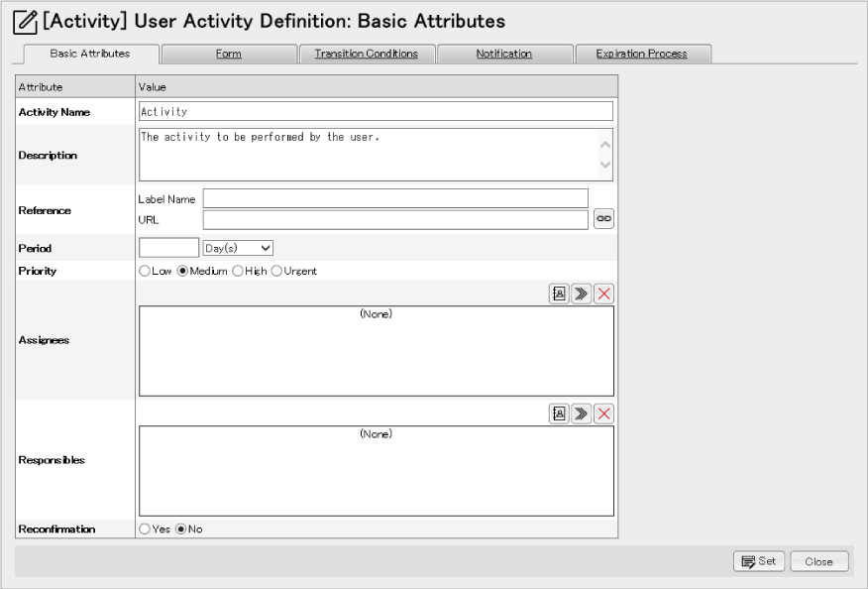Click inside the Responsibles list box

[377, 471]
